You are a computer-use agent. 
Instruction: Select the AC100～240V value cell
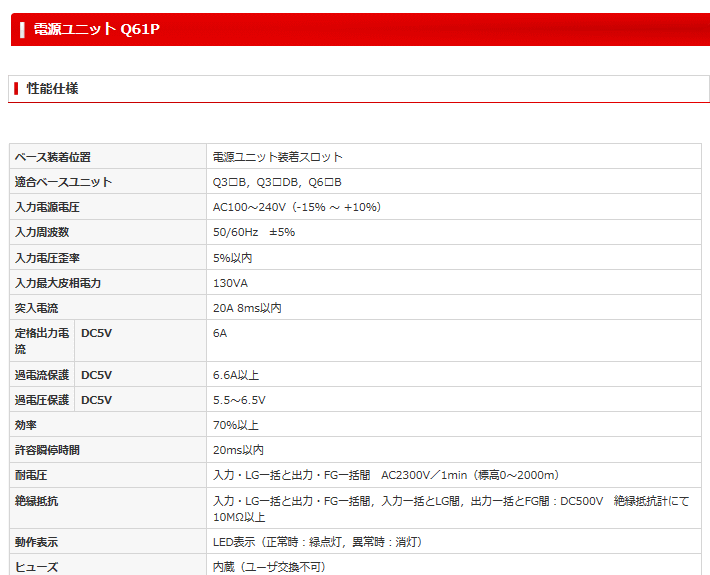pos(454,207)
